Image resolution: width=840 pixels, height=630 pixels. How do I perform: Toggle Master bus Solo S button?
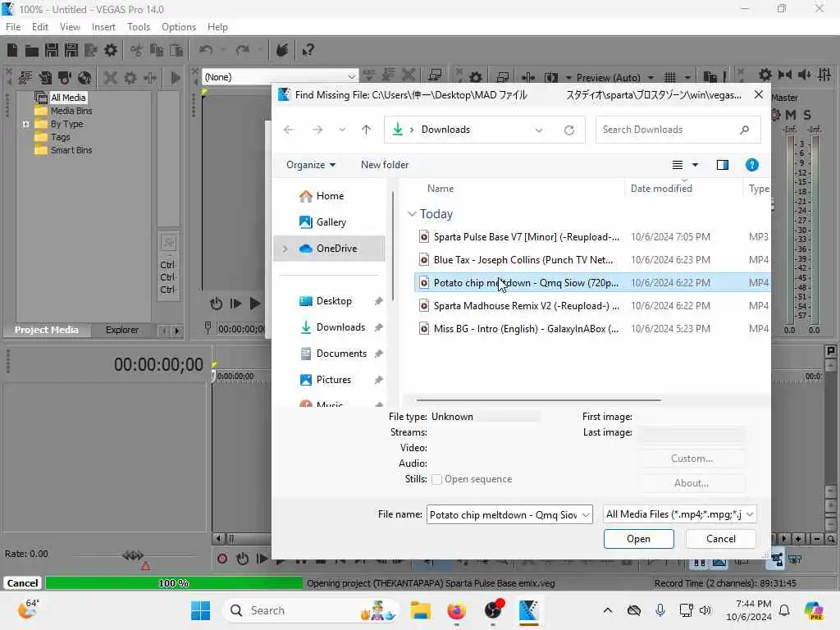[x=807, y=115]
